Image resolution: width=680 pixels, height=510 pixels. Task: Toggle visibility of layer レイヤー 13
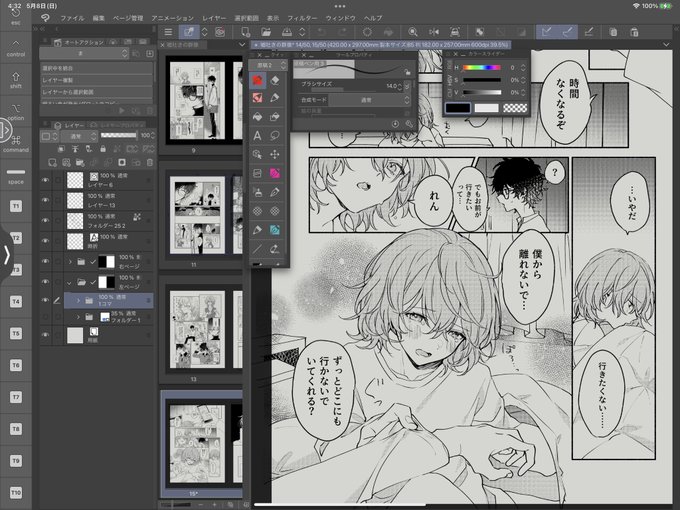click(x=45, y=200)
